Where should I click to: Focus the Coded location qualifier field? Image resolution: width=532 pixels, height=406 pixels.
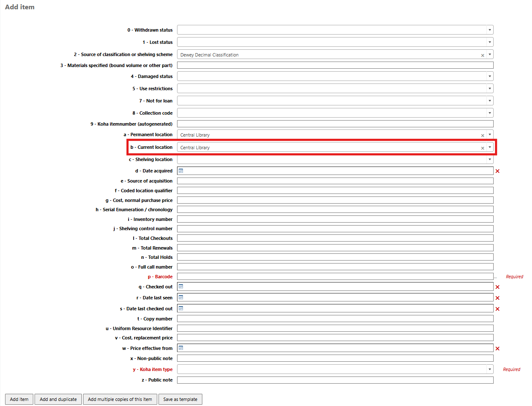pyautogui.click(x=335, y=191)
